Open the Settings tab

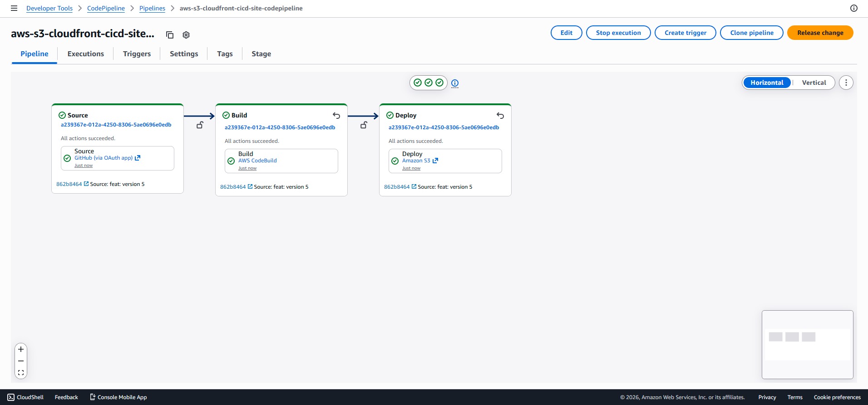click(x=184, y=54)
